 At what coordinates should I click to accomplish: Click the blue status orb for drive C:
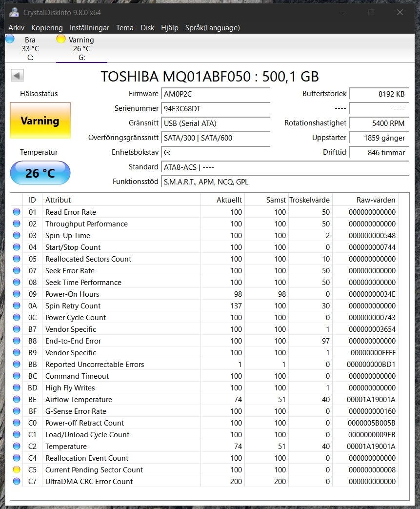click(10, 39)
